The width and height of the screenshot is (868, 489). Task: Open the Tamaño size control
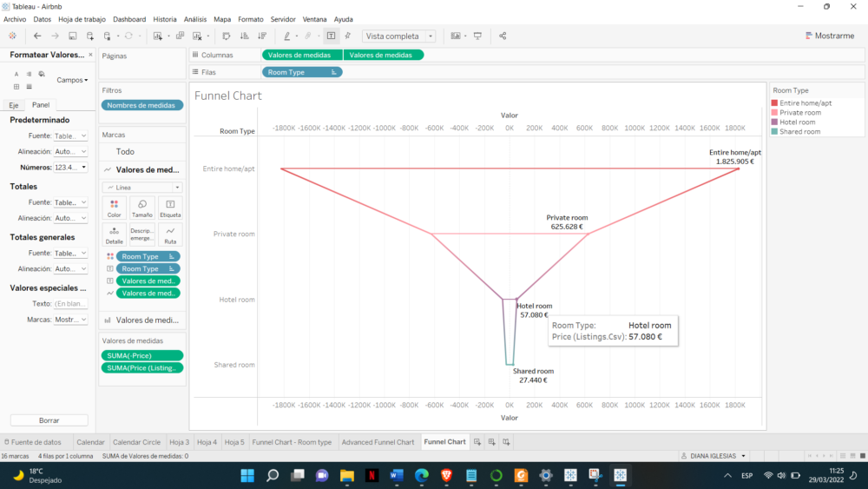(x=141, y=208)
